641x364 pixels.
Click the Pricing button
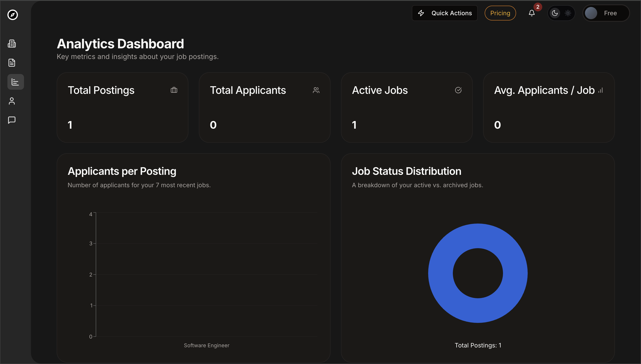pos(500,13)
